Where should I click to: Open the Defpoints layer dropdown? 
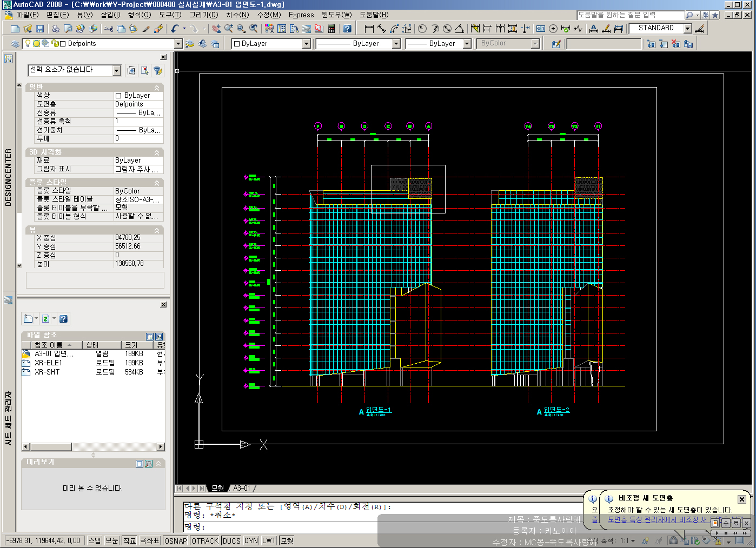click(178, 44)
